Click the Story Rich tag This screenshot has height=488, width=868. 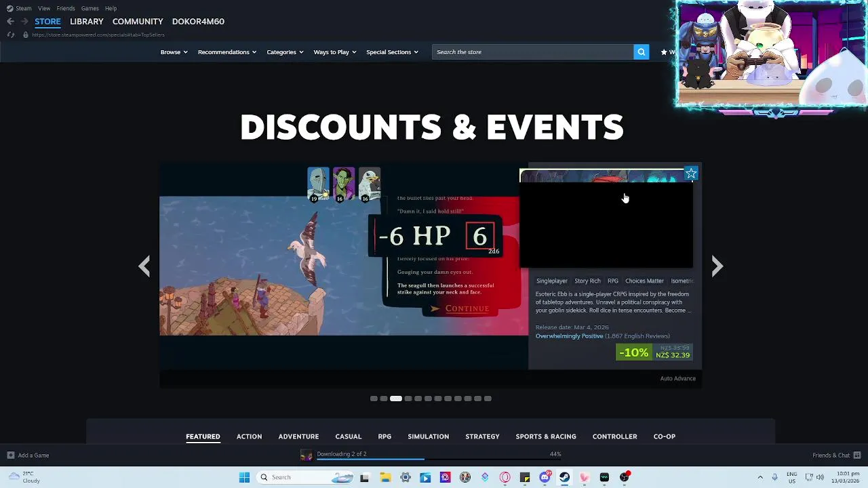click(587, 281)
